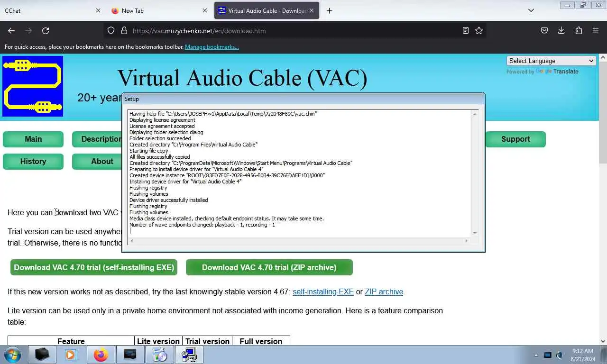
Task: Show hidden system tray icons
Action: 536,355
